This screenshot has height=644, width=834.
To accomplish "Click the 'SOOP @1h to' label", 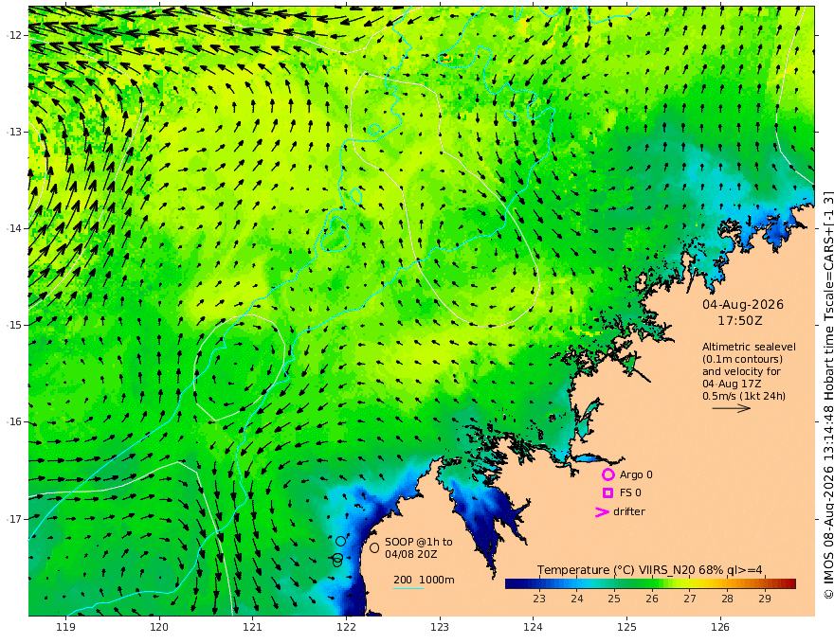I will (x=419, y=542).
